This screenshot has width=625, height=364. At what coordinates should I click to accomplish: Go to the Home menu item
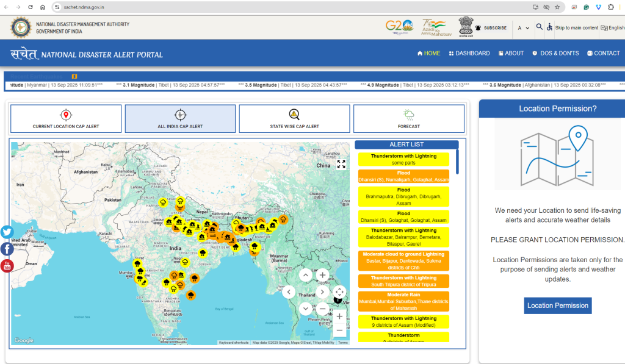coord(428,54)
